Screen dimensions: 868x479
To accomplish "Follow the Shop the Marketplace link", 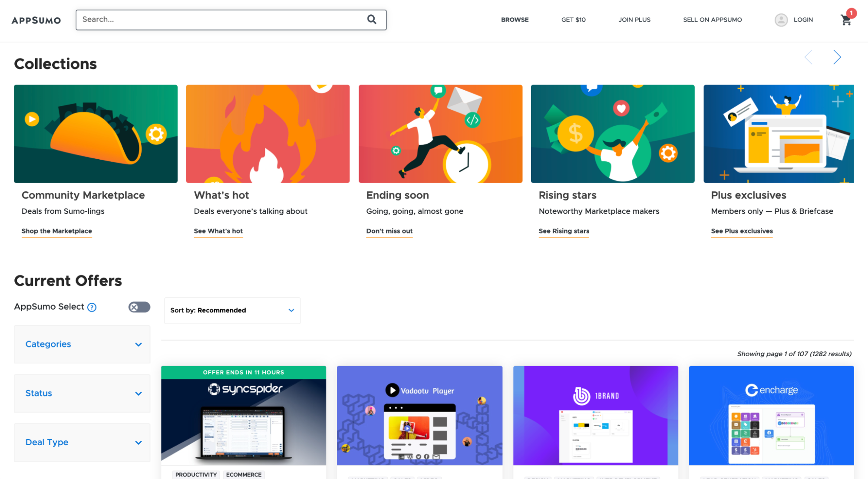I will tap(56, 231).
